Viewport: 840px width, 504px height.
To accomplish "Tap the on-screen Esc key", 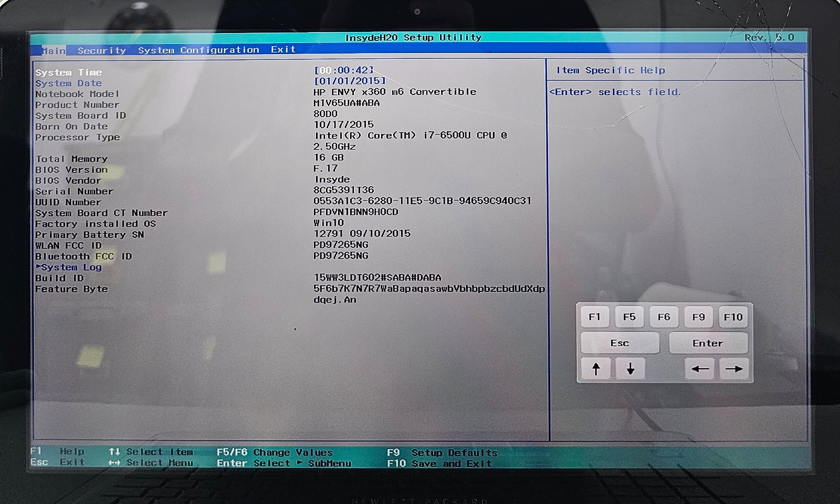I will [620, 343].
